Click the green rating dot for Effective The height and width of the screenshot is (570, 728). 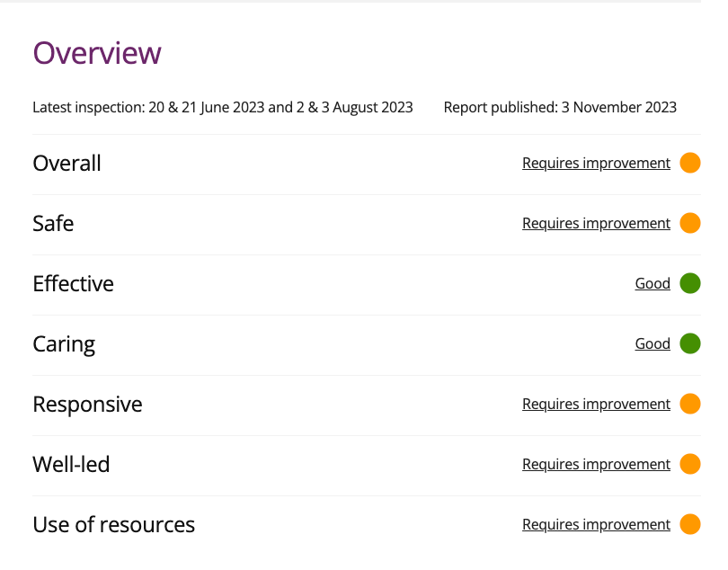pyautogui.click(x=689, y=283)
